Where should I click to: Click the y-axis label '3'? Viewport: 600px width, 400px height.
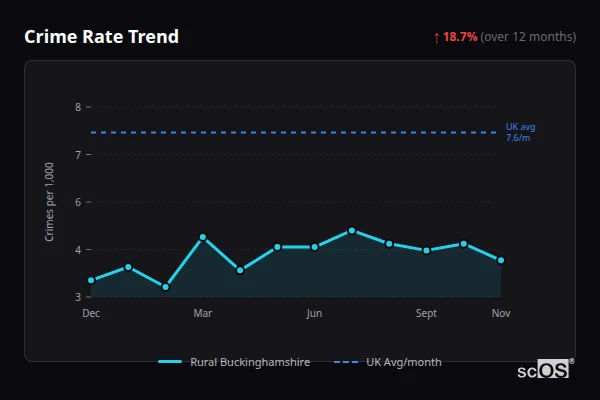pyautogui.click(x=78, y=297)
